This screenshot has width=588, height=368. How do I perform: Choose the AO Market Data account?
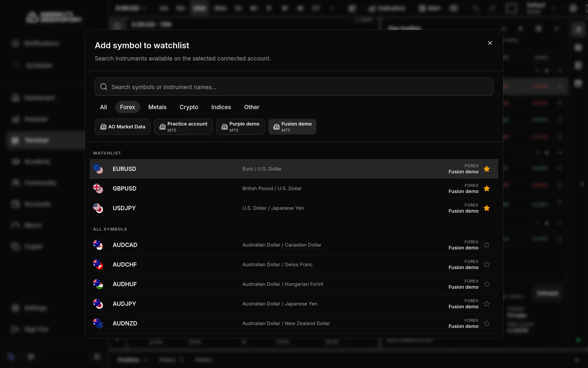[x=123, y=127]
